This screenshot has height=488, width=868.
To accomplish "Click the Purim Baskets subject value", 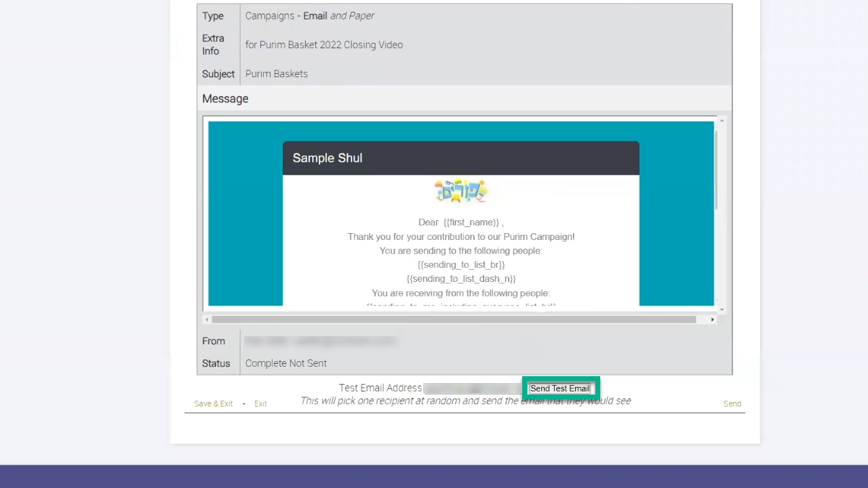I will (x=276, y=74).
